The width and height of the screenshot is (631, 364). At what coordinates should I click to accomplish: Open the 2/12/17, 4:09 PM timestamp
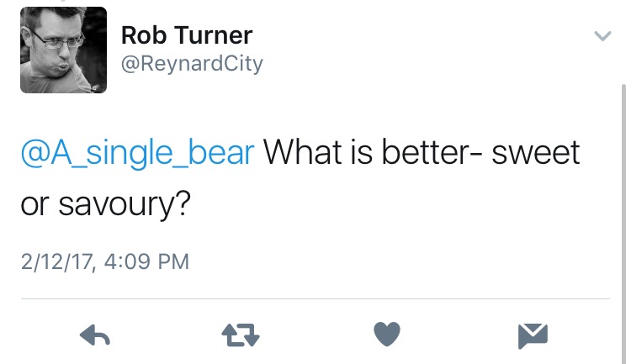tap(105, 261)
